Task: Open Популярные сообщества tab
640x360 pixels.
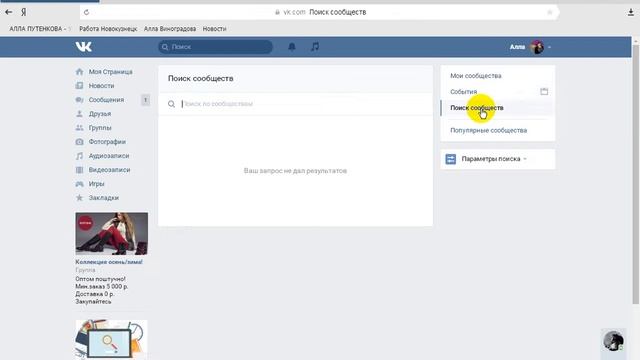Action: click(x=489, y=130)
